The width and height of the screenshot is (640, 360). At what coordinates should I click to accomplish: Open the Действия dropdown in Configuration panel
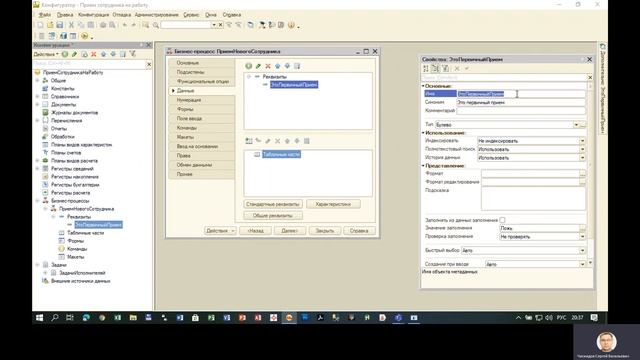click(x=46, y=54)
